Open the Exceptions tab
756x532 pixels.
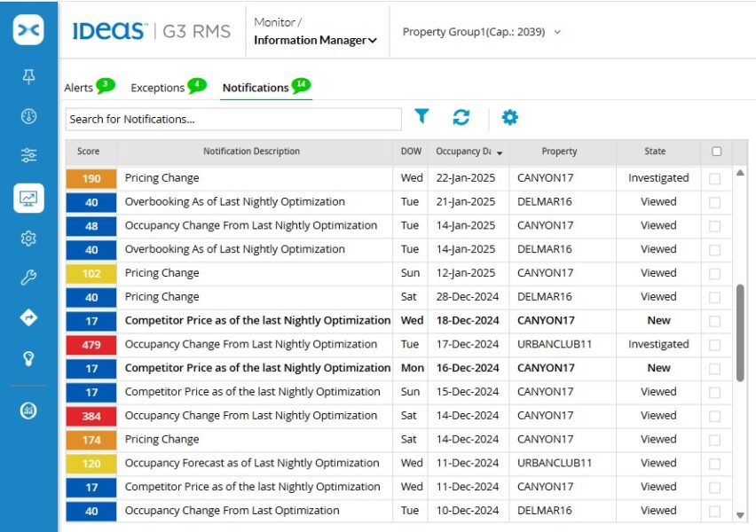click(x=158, y=87)
